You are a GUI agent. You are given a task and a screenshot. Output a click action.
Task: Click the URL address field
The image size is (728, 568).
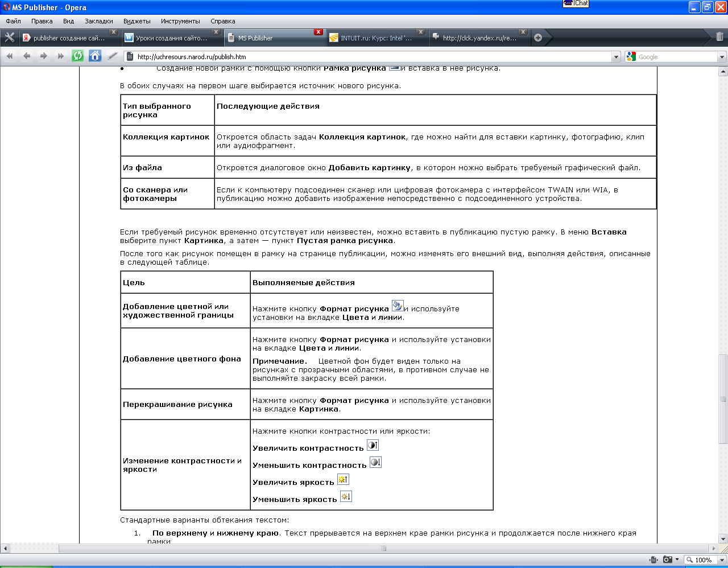[x=373, y=57]
